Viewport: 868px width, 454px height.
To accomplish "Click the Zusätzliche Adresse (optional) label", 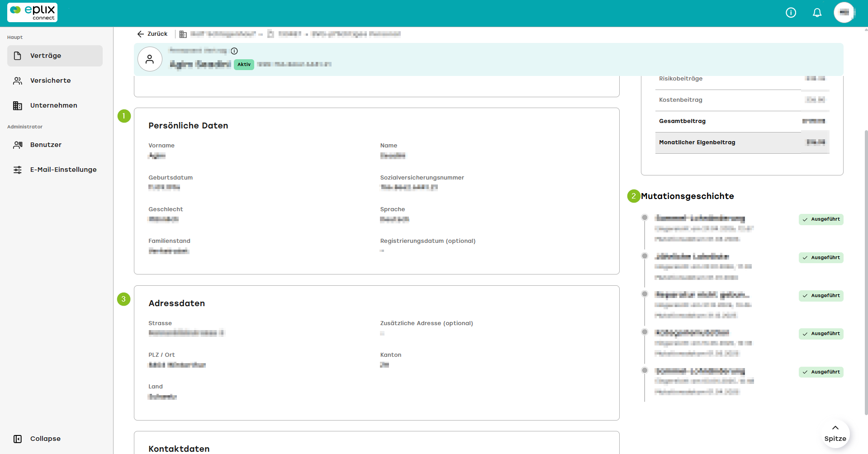I will click(427, 323).
